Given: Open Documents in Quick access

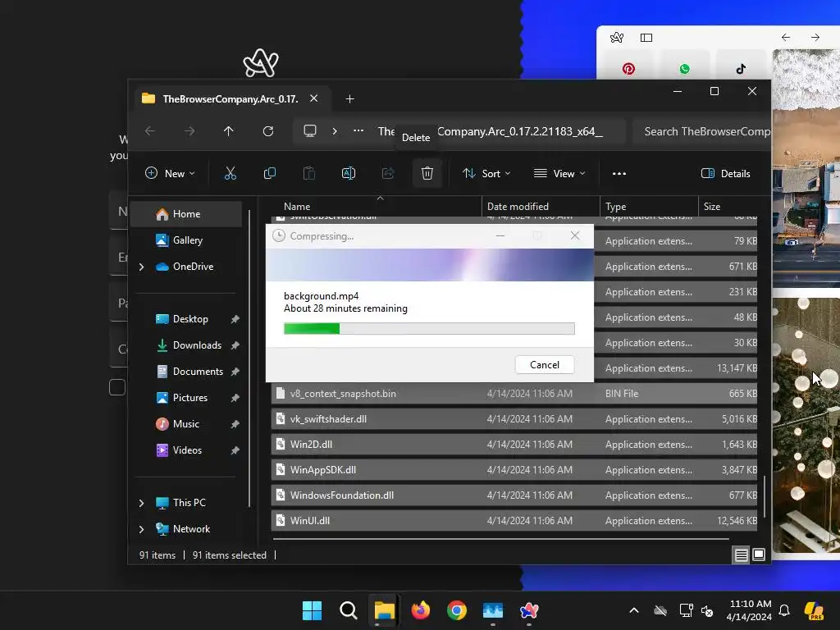Looking at the screenshot, I should pos(186,372).
